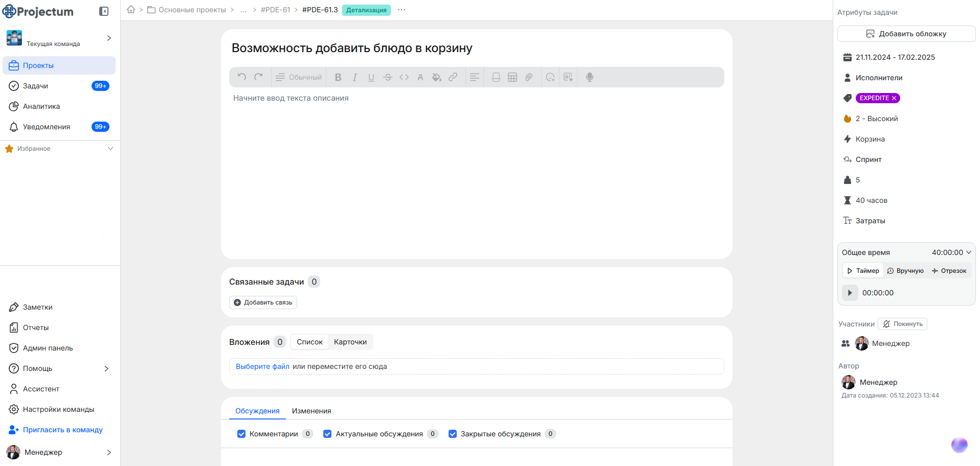Image resolution: width=980 pixels, height=466 pixels.
Task: Toggle bold formatting in the description toolbar
Action: (338, 77)
